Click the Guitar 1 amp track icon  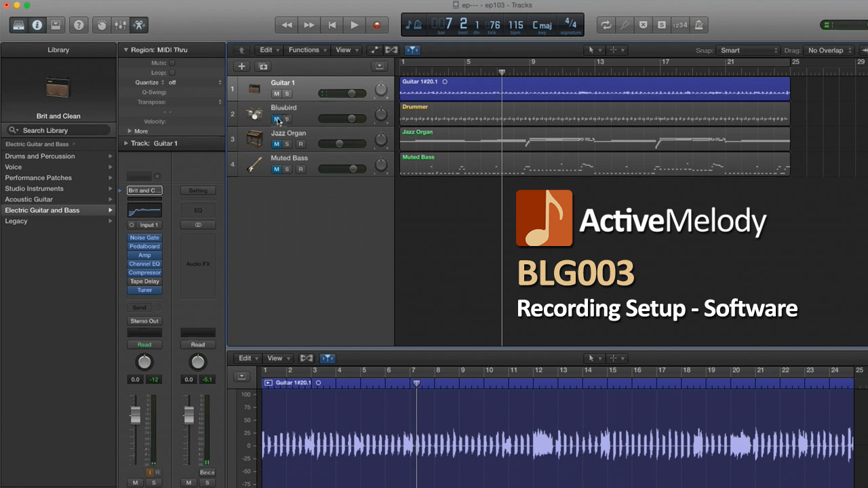click(254, 89)
